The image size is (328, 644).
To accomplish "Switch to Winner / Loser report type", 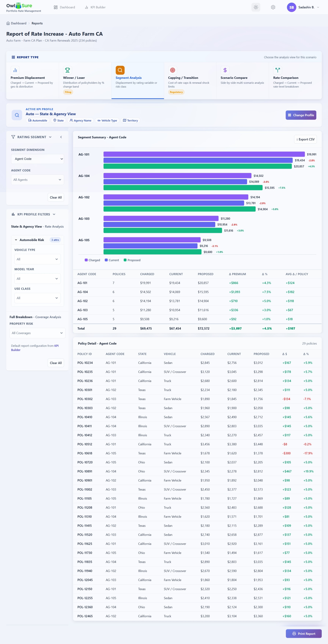I will [85, 81].
